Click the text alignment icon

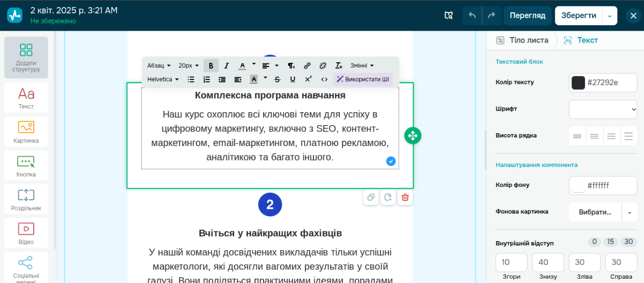click(266, 66)
